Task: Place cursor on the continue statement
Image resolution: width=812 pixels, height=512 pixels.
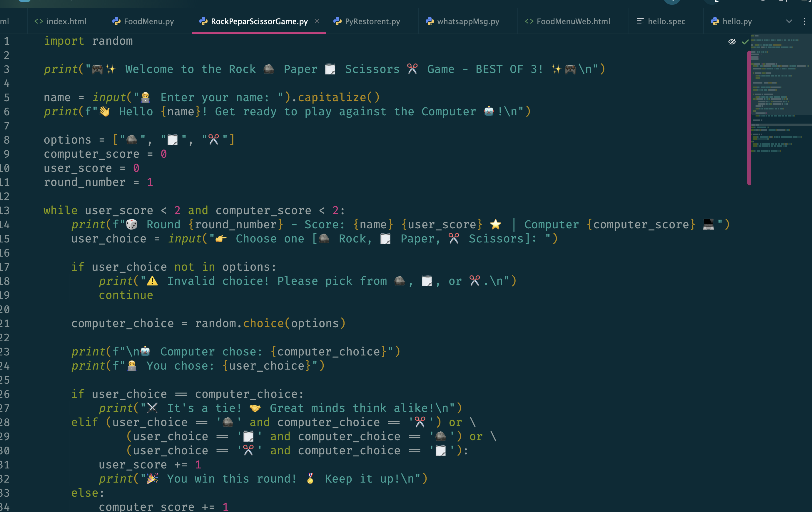Action: tap(126, 295)
